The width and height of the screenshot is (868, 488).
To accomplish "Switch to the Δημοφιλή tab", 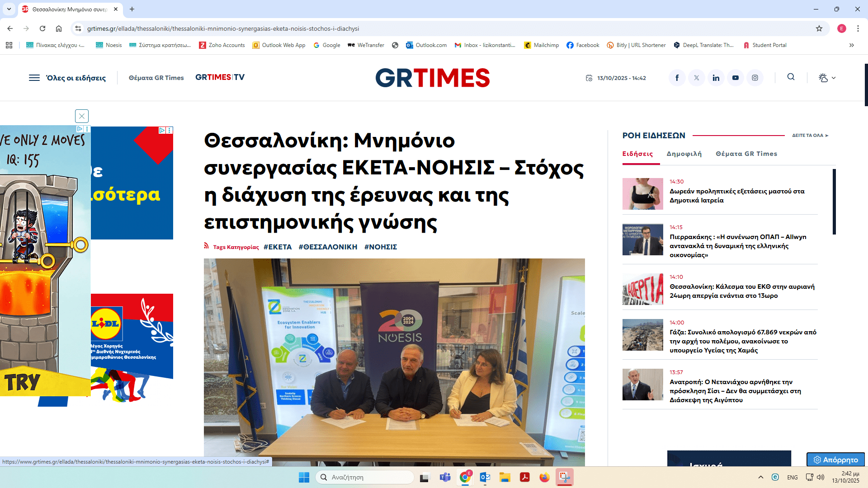I will click(684, 154).
